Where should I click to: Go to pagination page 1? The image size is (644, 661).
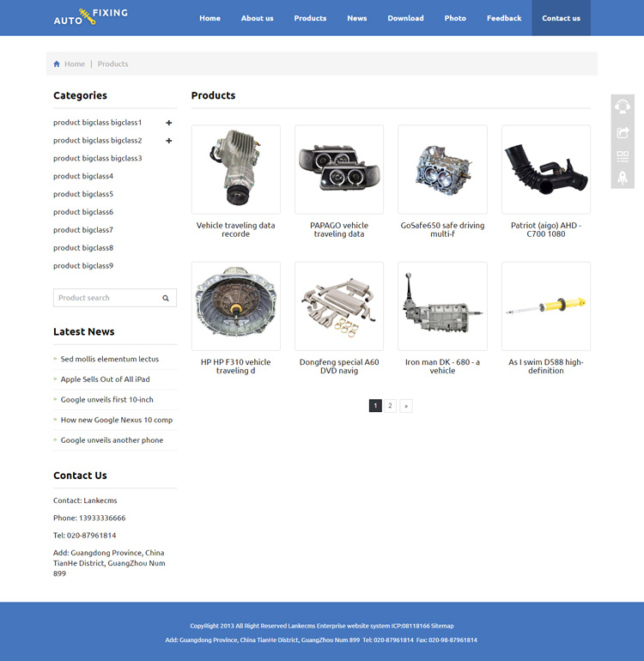[375, 406]
